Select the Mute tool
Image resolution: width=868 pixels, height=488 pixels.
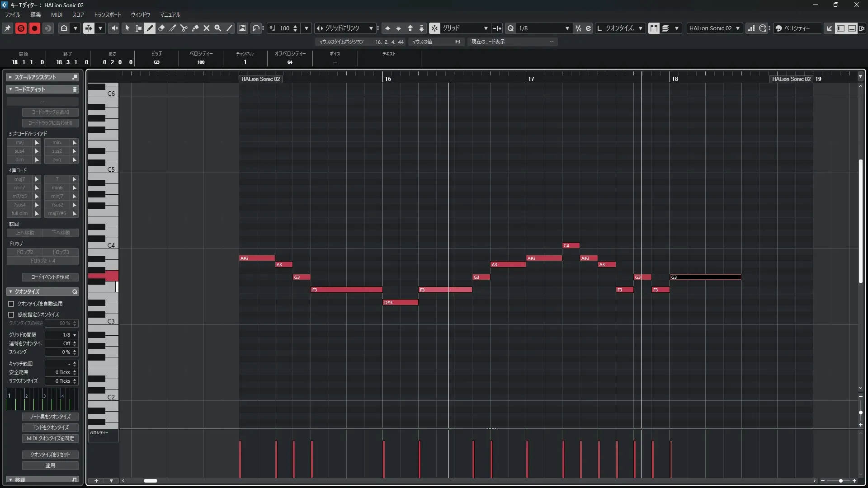pos(207,28)
